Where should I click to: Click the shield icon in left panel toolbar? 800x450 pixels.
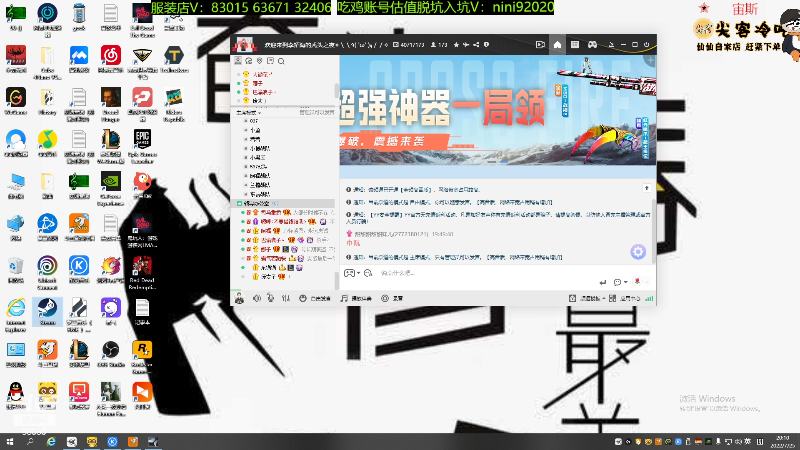260,61
